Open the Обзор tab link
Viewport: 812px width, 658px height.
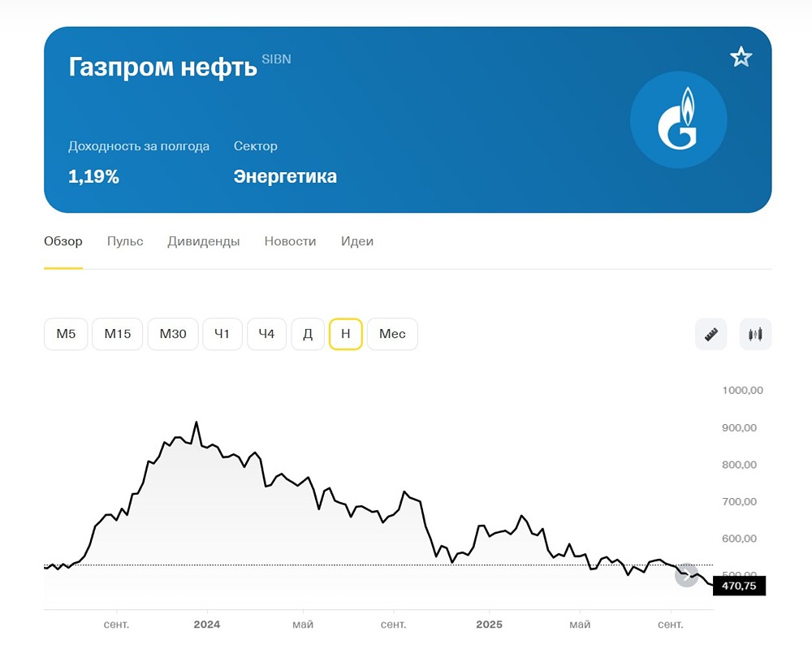(x=63, y=241)
